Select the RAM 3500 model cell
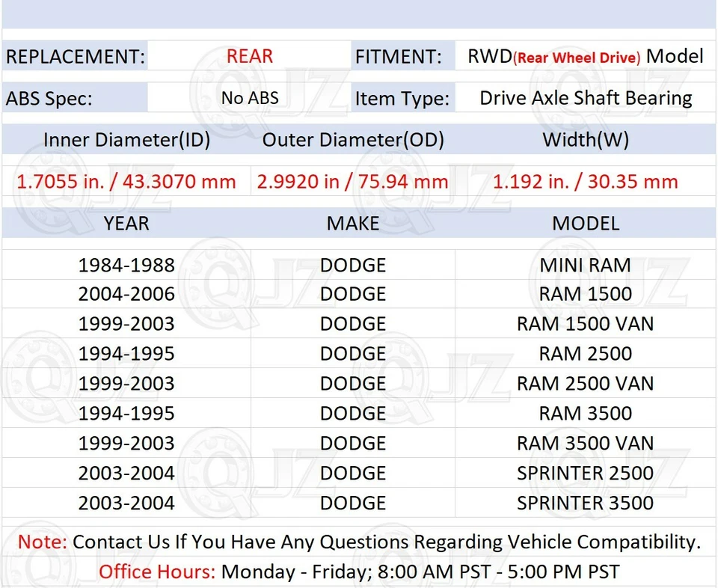Viewport: 718px width, 588px height. 585,413
